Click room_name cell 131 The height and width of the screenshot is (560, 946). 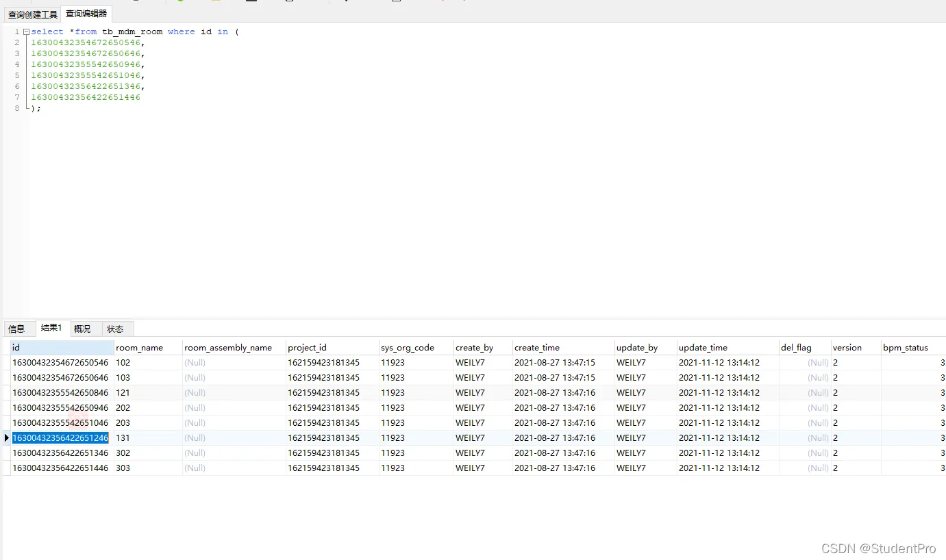pos(148,438)
